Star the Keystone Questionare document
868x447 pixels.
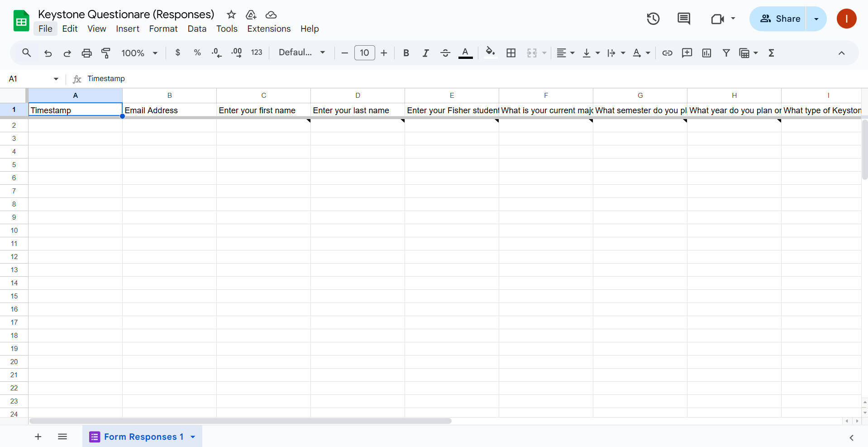coord(231,14)
